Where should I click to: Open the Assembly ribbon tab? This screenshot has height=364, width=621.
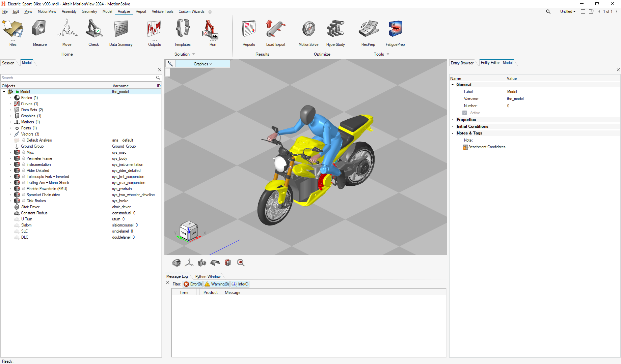pos(69,11)
